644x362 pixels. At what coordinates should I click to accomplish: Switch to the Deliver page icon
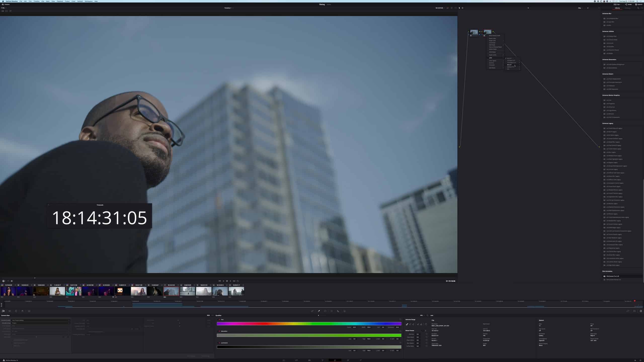[x=360, y=360]
